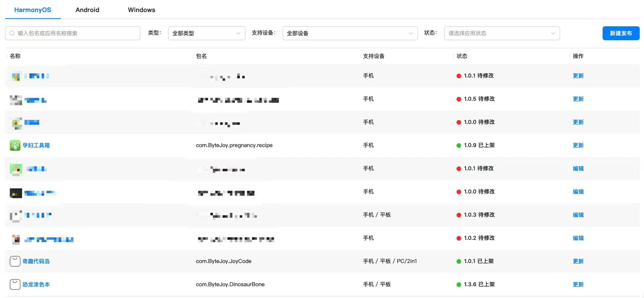Switch to the Windows tab

pyautogui.click(x=142, y=10)
